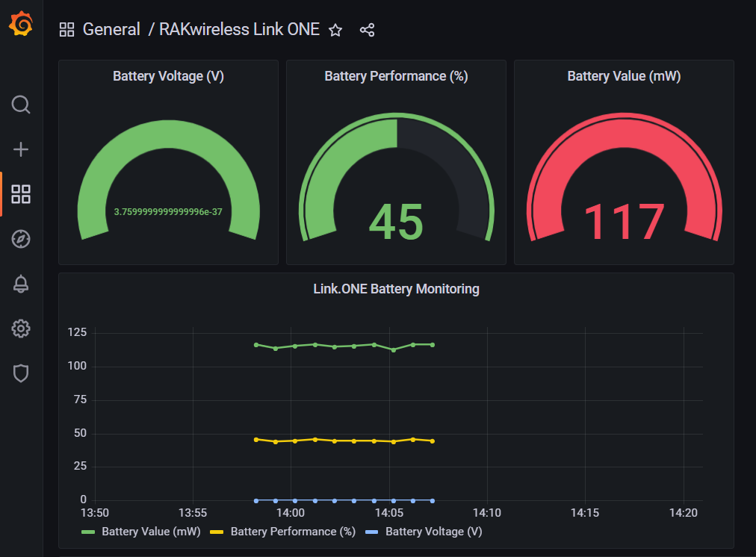Click the 14:10 time axis label
Image resolution: width=756 pixels, height=557 pixels.
click(x=487, y=513)
